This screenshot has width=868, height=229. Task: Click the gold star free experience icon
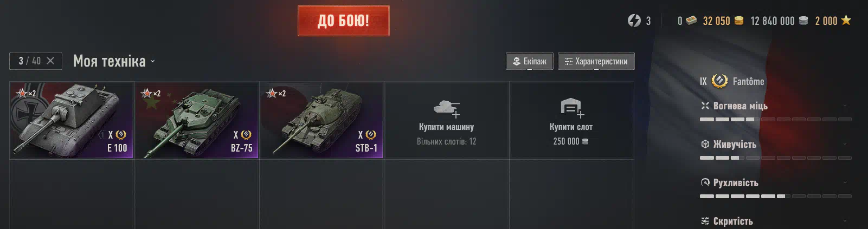click(x=846, y=20)
